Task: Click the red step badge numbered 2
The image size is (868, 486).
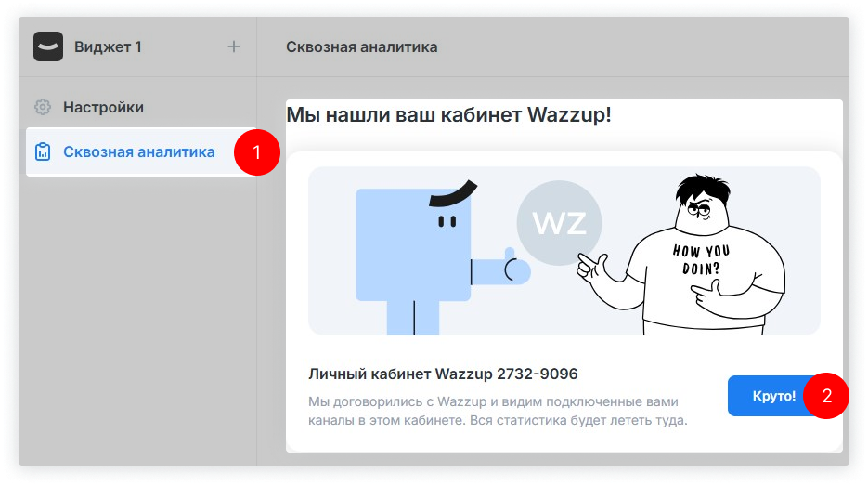Action: click(x=825, y=396)
